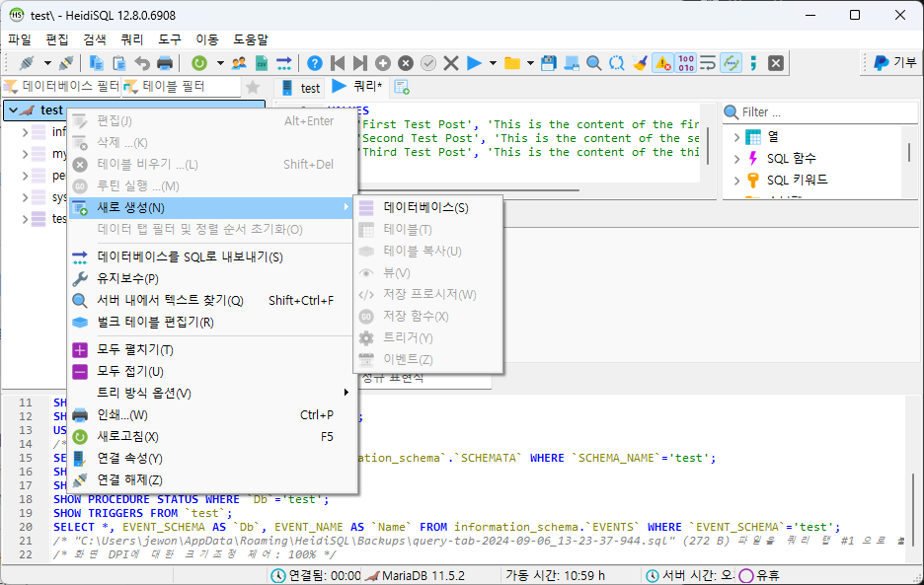924x585 pixels.
Task: Click the paste clipboard icon
Action: pyautogui.click(x=119, y=63)
